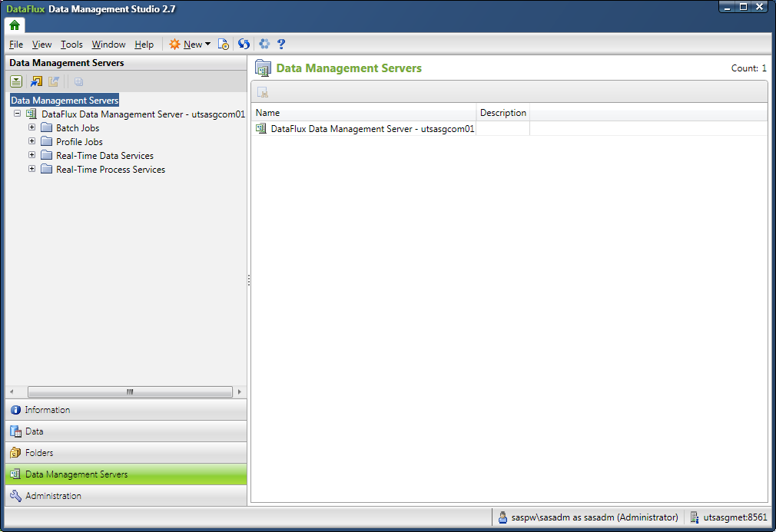Click the document-with-clock toolbar icon
The height and width of the screenshot is (532, 776).
[x=224, y=45]
